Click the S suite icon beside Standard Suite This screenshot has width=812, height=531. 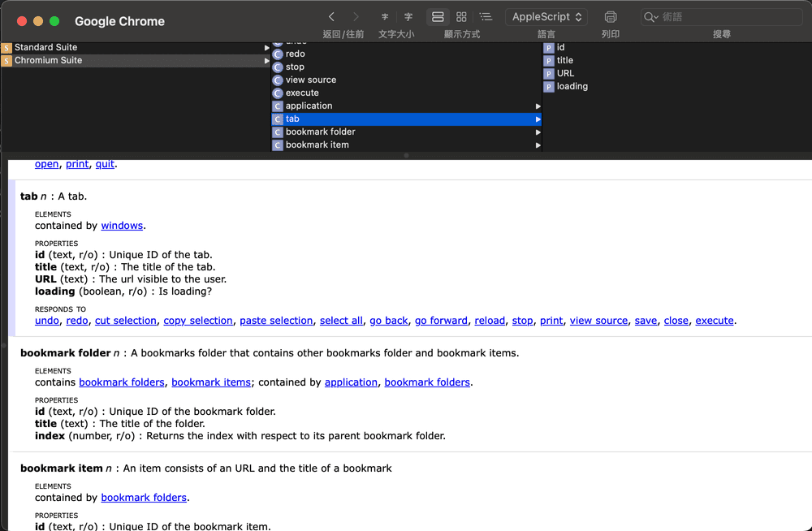coord(6,47)
